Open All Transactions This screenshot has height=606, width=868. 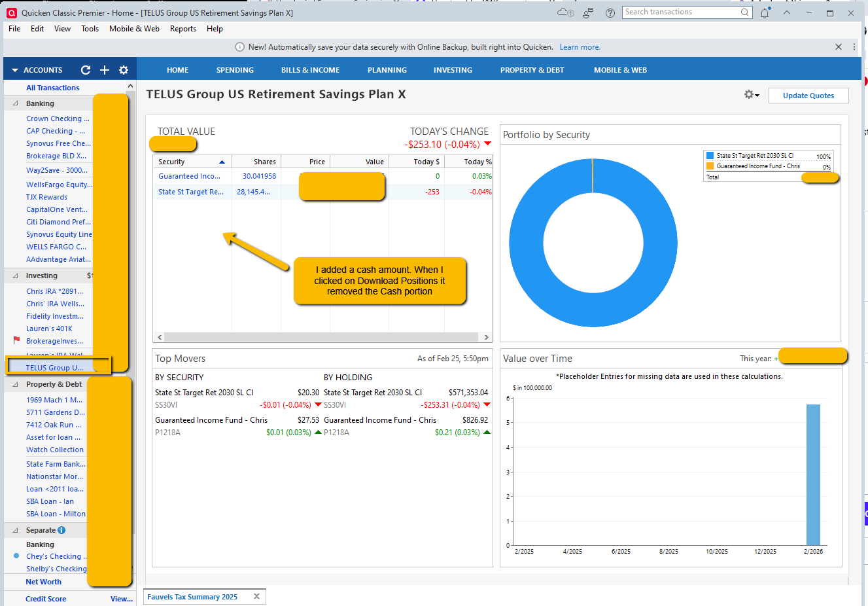(52, 88)
